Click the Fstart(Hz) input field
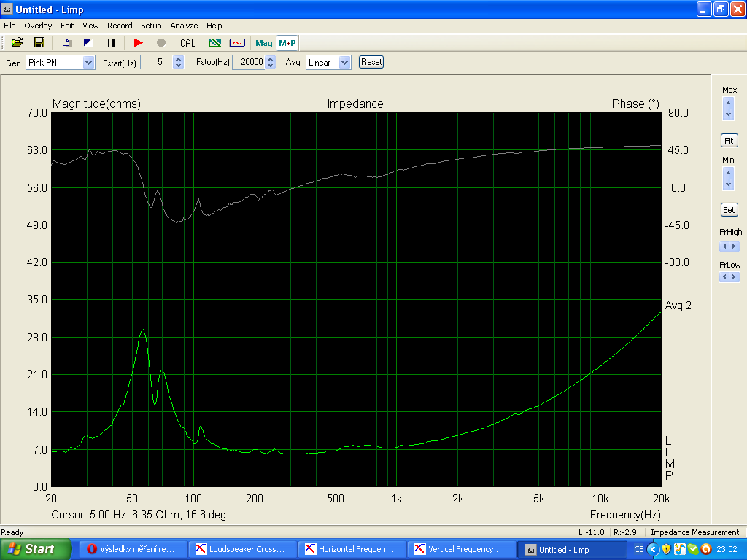 pyautogui.click(x=156, y=62)
